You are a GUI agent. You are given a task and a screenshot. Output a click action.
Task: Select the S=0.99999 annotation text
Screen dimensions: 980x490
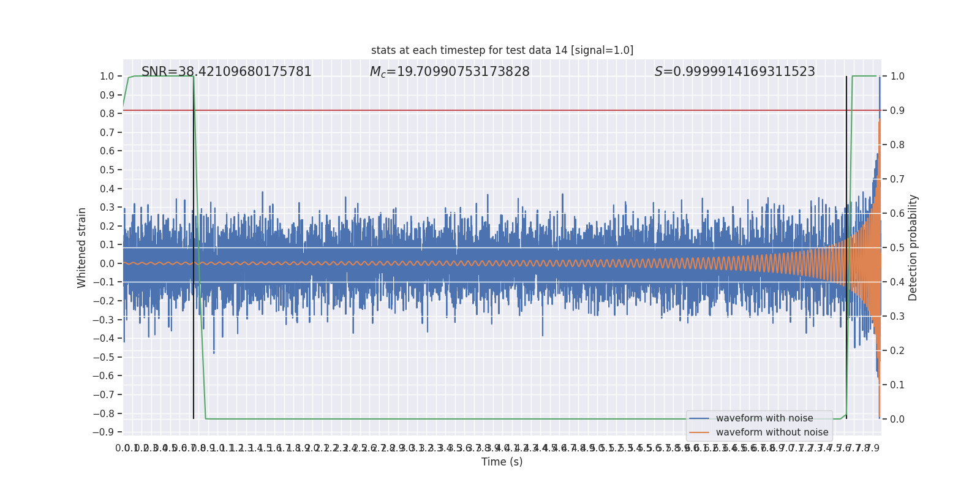pyautogui.click(x=734, y=72)
